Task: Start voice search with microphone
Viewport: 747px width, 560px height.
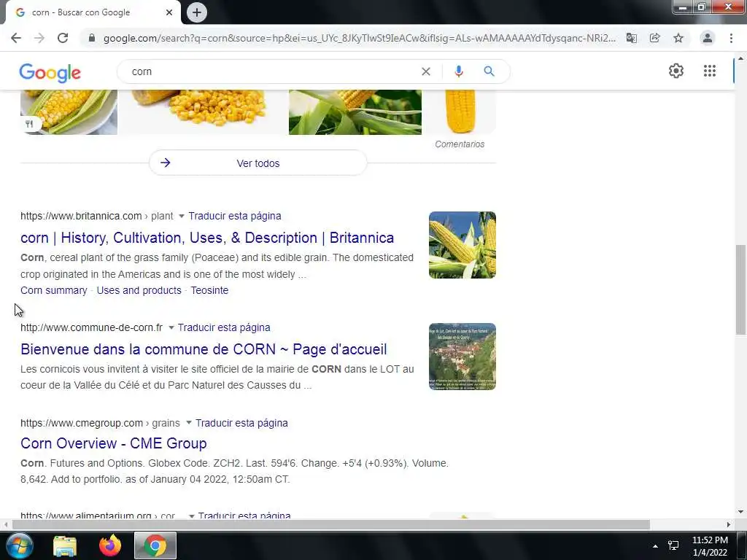Action: [458, 71]
